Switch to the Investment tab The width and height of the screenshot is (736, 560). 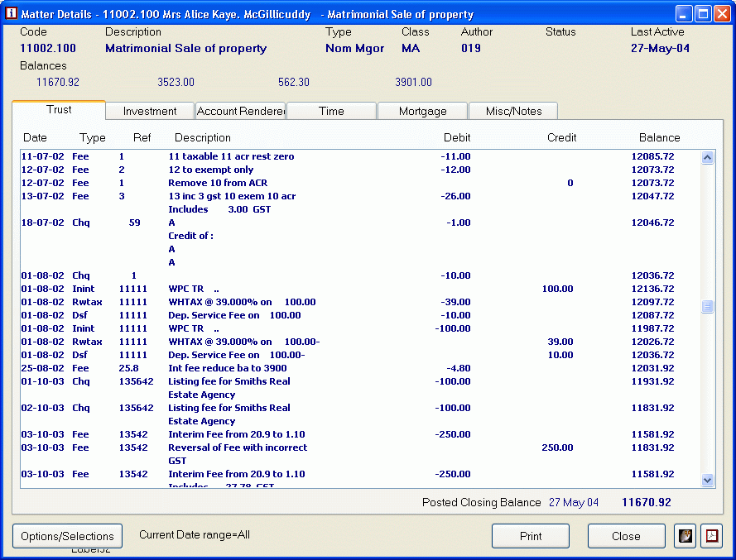(x=150, y=111)
